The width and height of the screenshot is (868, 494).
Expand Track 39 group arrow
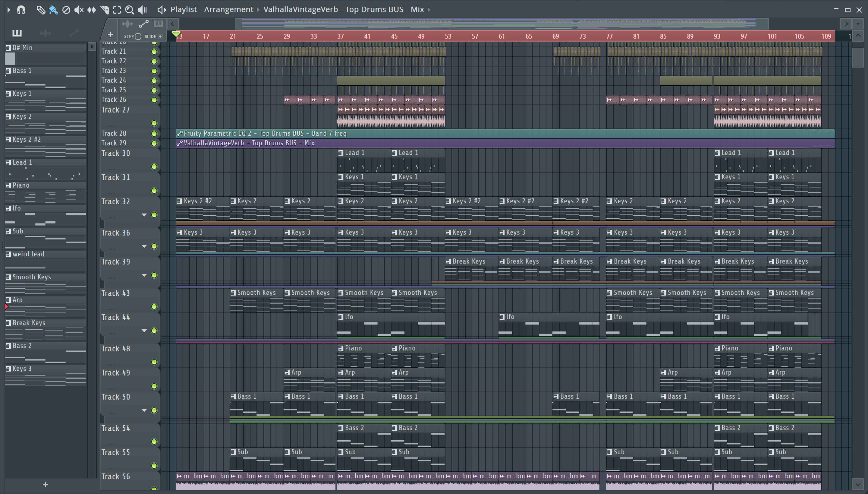point(144,275)
